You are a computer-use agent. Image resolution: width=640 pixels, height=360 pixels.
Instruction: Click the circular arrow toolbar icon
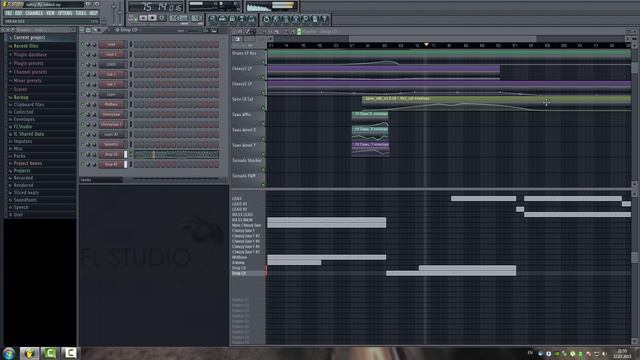[x=266, y=19]
